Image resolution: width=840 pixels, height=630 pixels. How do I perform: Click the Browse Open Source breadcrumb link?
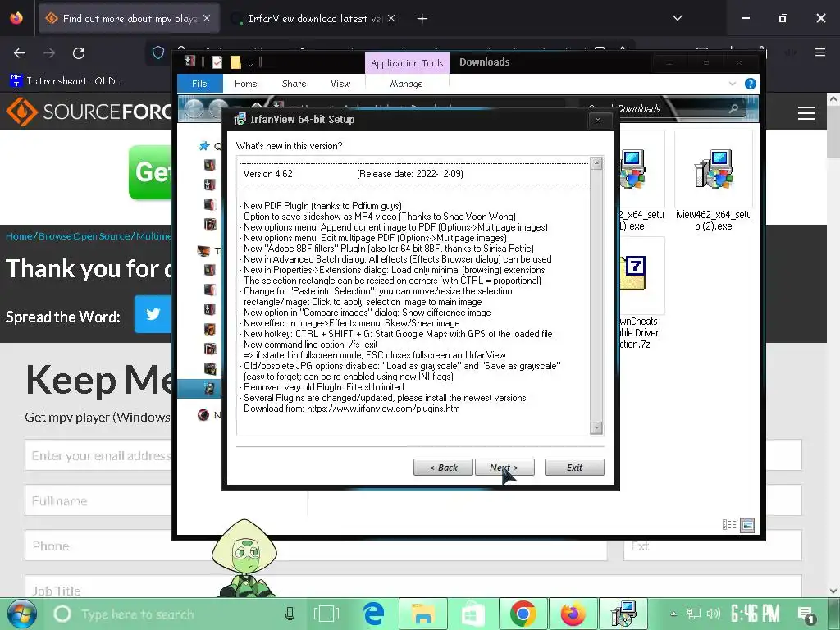point(84,236)
